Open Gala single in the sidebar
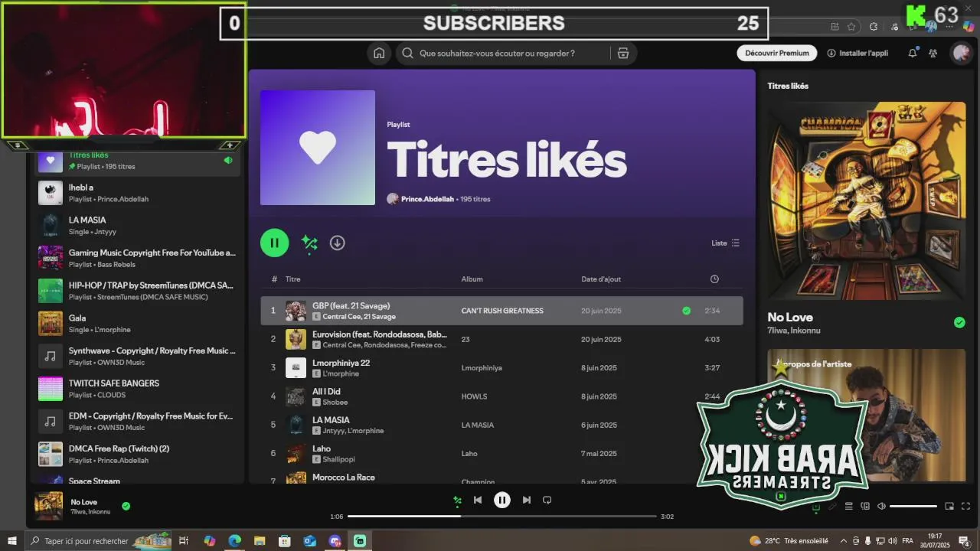This screenshot has width=980, height=551. click(138, 323)
